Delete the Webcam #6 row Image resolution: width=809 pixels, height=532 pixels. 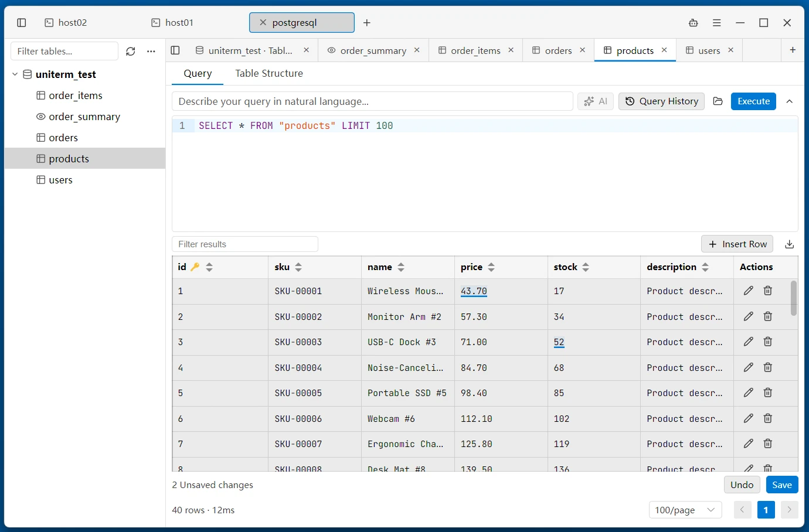coord(768,418)
